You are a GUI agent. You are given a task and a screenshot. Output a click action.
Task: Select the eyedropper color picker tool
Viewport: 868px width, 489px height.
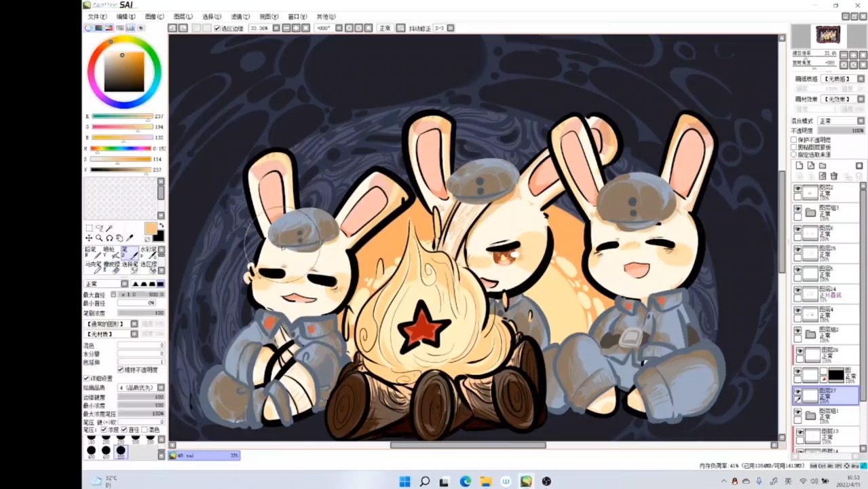pyautogui.click(x=130, y=238)
